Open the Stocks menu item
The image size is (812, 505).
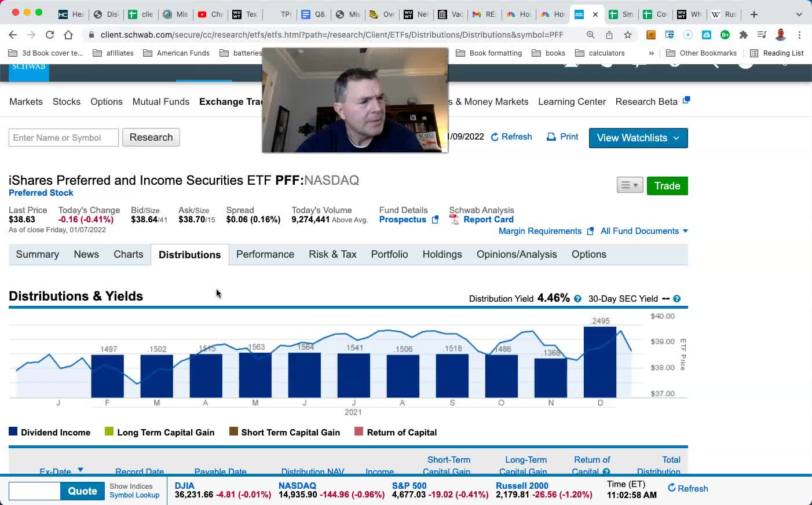coord(67,101)
